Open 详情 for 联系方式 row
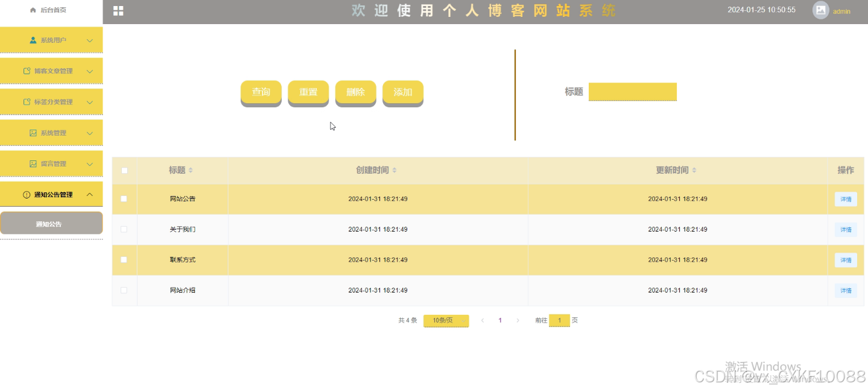 [x=846, y=260]
